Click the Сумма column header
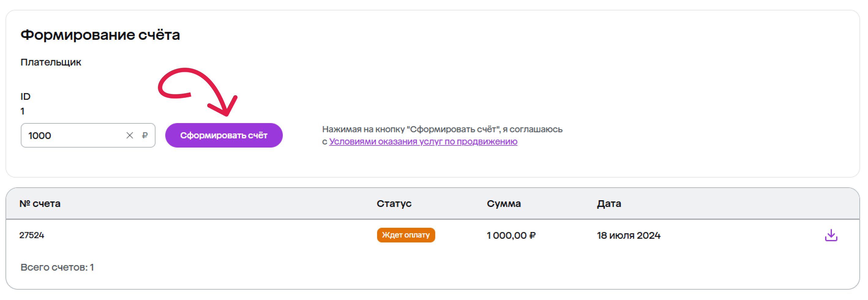Viewport: 868px width, 300px height. (503, 204)
